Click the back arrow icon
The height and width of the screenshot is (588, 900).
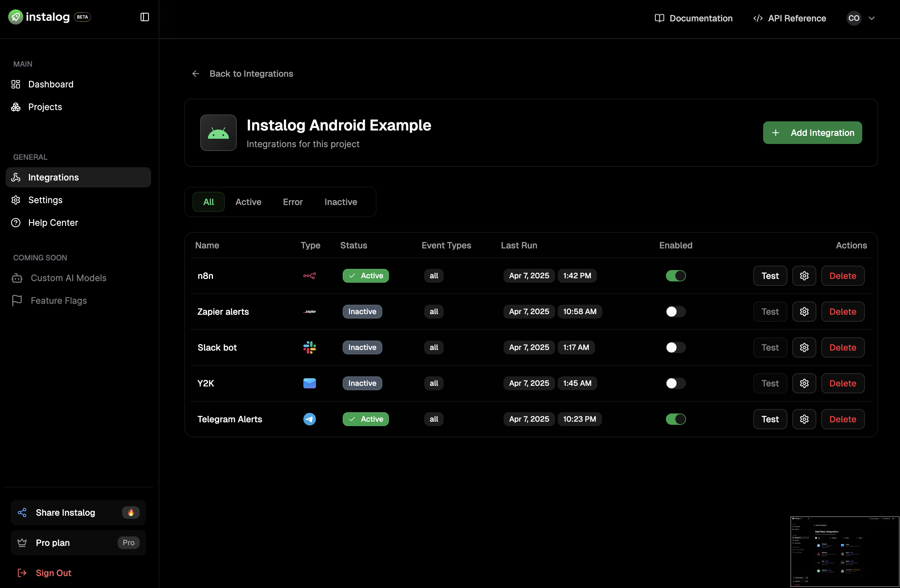[x=195, y=74]
